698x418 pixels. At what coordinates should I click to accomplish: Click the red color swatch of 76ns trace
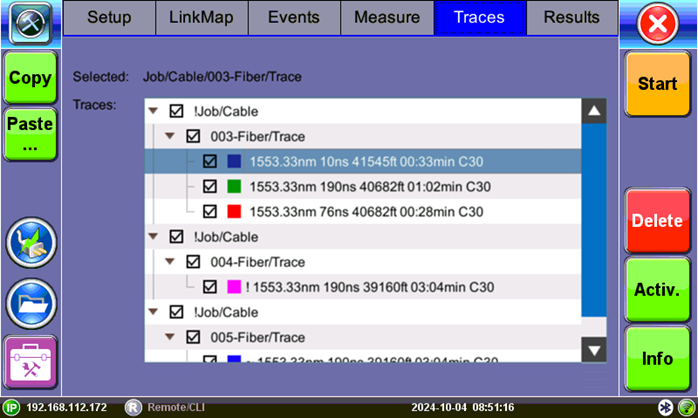point(234,211)
